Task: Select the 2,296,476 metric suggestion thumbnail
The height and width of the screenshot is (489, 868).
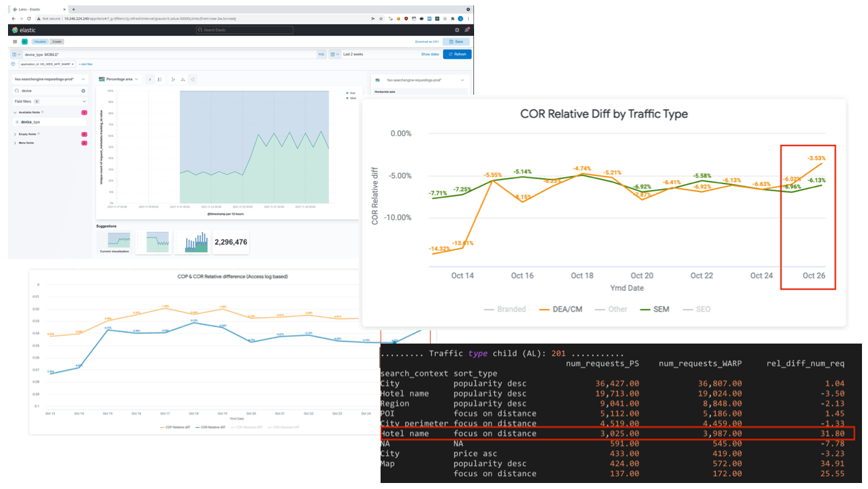Action: (x=230, y=242)
